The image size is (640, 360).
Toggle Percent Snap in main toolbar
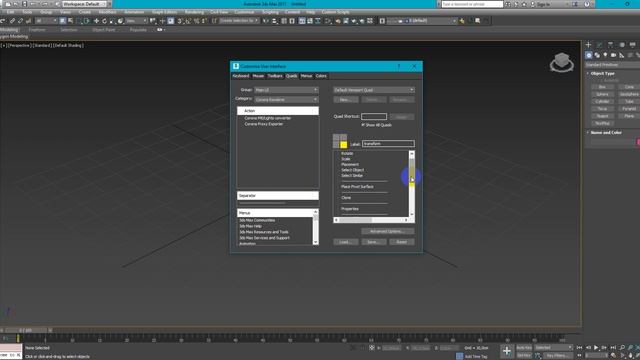(196, 21)
